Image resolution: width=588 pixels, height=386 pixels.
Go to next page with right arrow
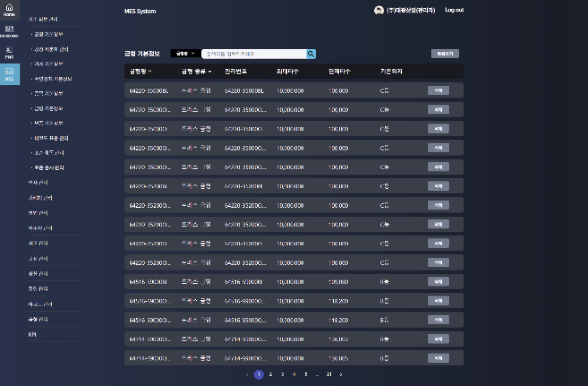click(x=341, y=374)
